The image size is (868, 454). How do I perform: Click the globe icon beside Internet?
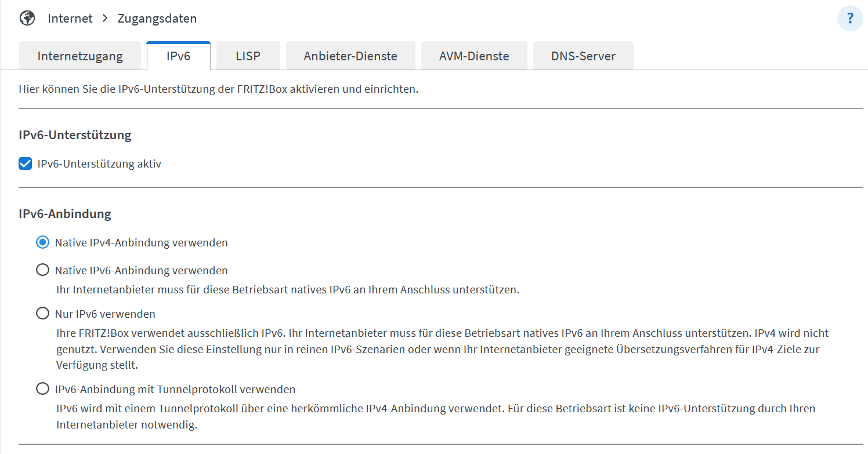click(x=27, y=18)
